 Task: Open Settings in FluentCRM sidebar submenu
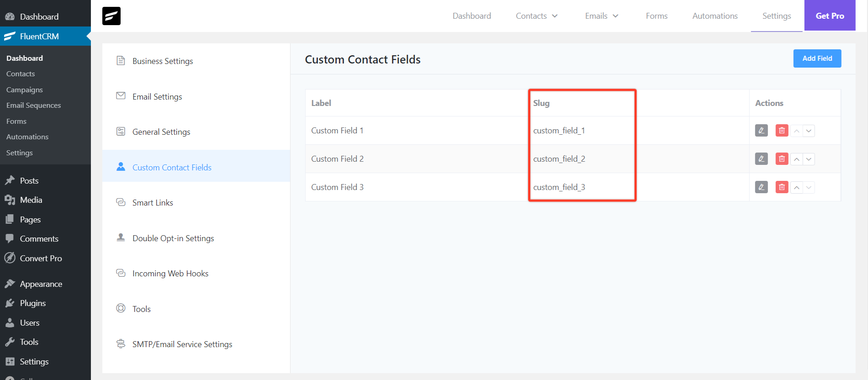pos(20,153)
